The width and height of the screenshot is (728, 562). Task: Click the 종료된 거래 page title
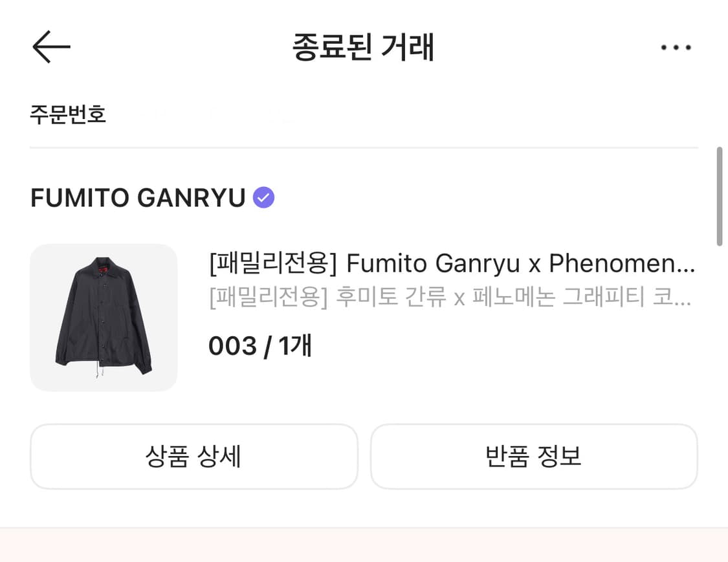click(363, 47)
